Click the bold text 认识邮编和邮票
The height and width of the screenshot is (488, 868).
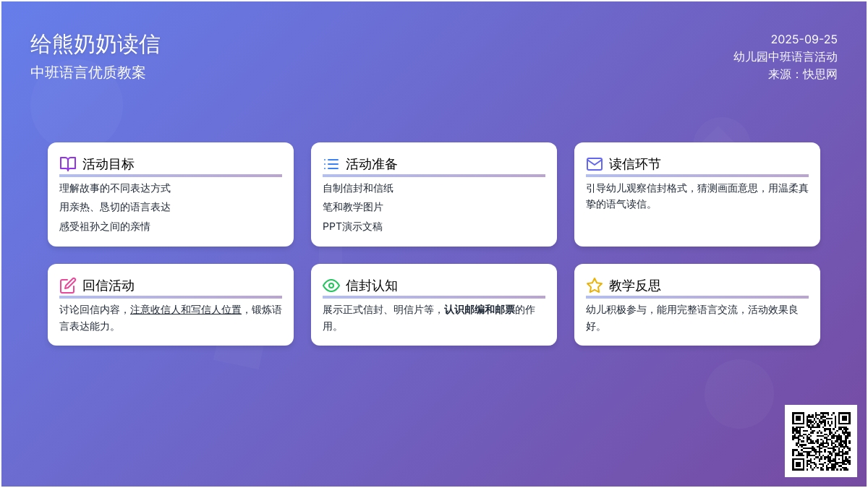479,309
